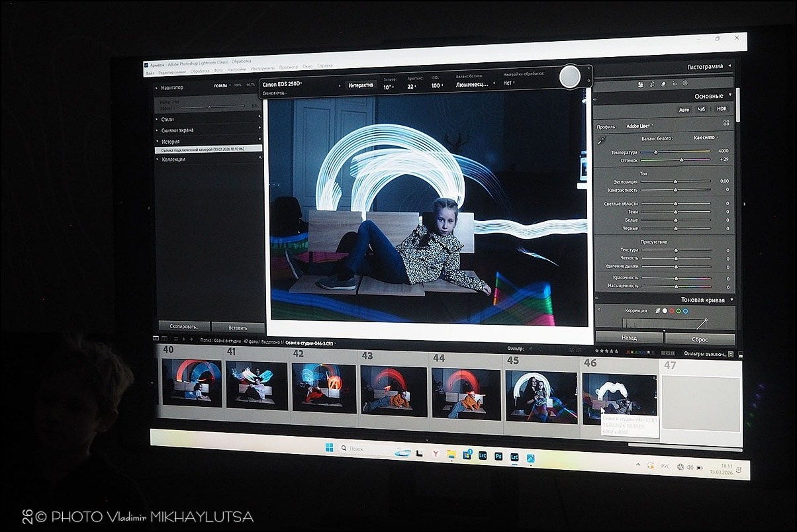This screenshot has height=532, width=797.
Task: Click the Вставить paste settings button
Action: click(238, 328)
